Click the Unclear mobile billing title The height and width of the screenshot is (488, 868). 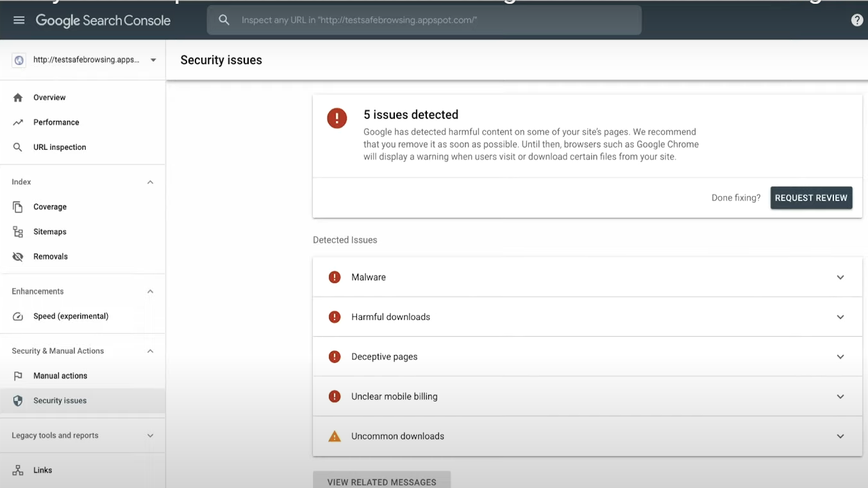(x=394, y=396)
